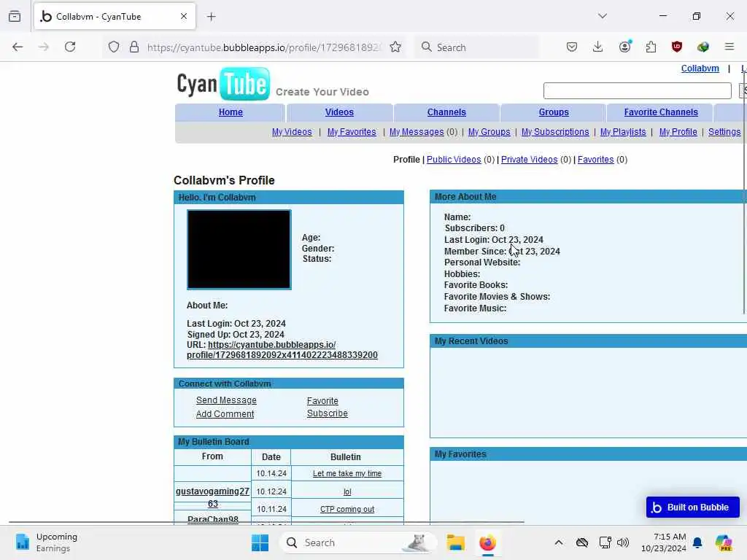Open a new tab with plus icon
The image size is (747, 560).
(x=211, y=17)
